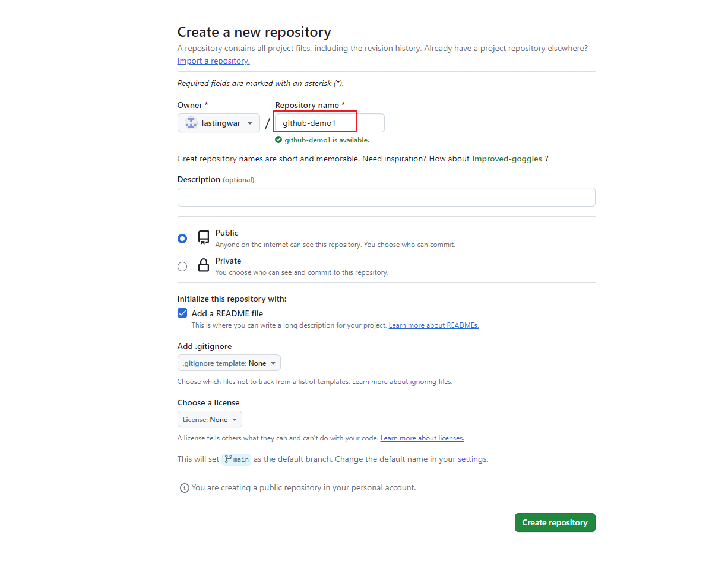Screen dimensions: 728x561
Task: Open Learn more about READMEs link
Action: 433,325
